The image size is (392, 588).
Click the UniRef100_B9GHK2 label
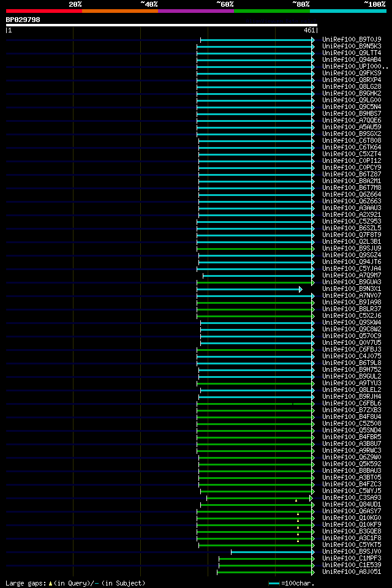click(352, 93)
